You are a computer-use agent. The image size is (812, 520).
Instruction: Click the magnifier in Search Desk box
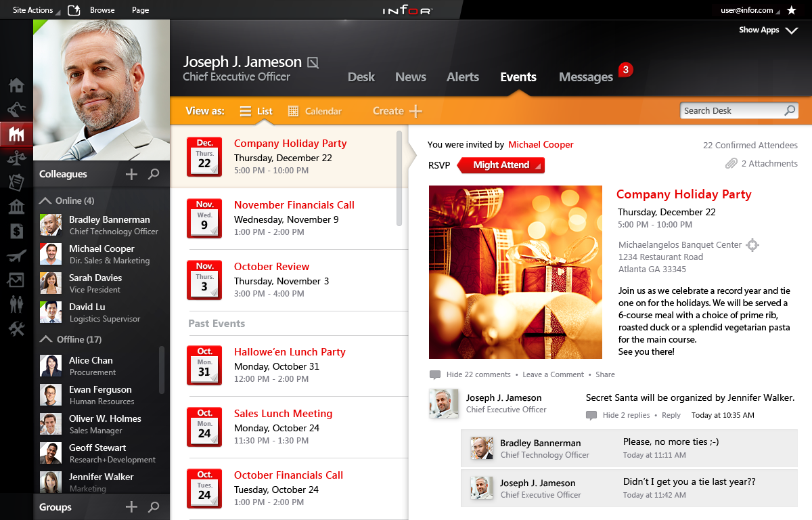point(790,110)
